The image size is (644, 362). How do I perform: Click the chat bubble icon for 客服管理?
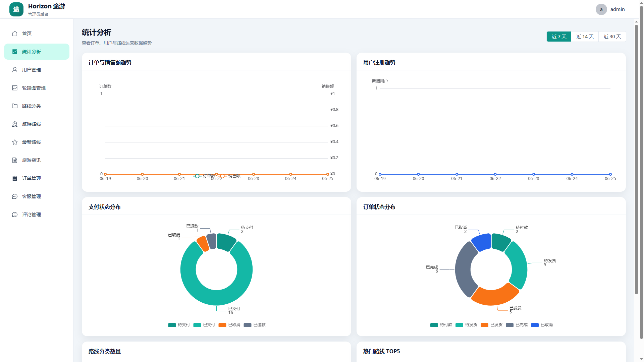click(x=15, y=196)
